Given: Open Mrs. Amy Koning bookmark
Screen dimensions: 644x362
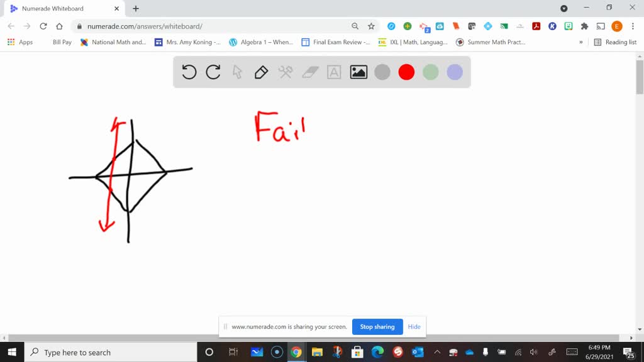Looking at the screenshot, I should point(187,42).
